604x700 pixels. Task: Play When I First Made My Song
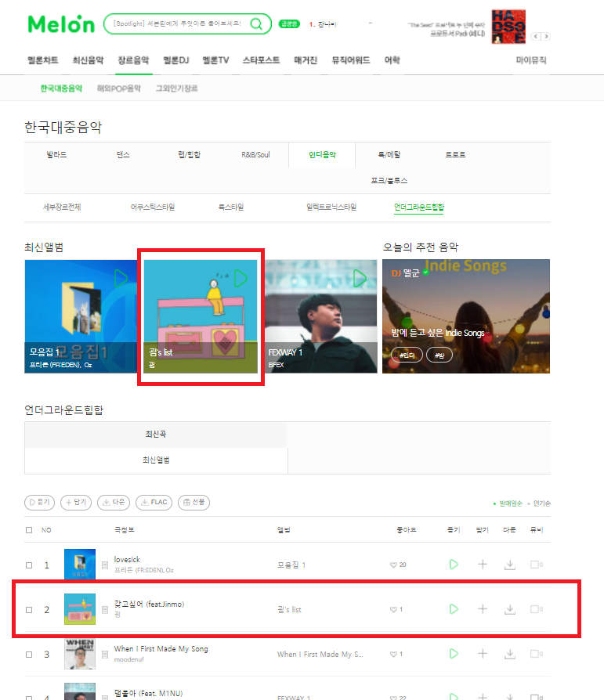tap(454, 654)
